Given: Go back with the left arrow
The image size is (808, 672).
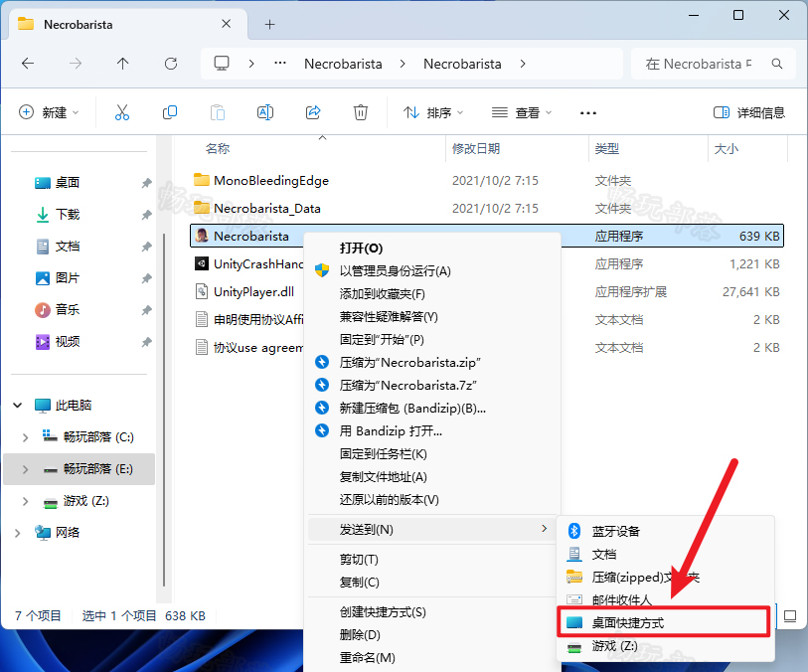Looking at the screenshot, I should point(28,64).
